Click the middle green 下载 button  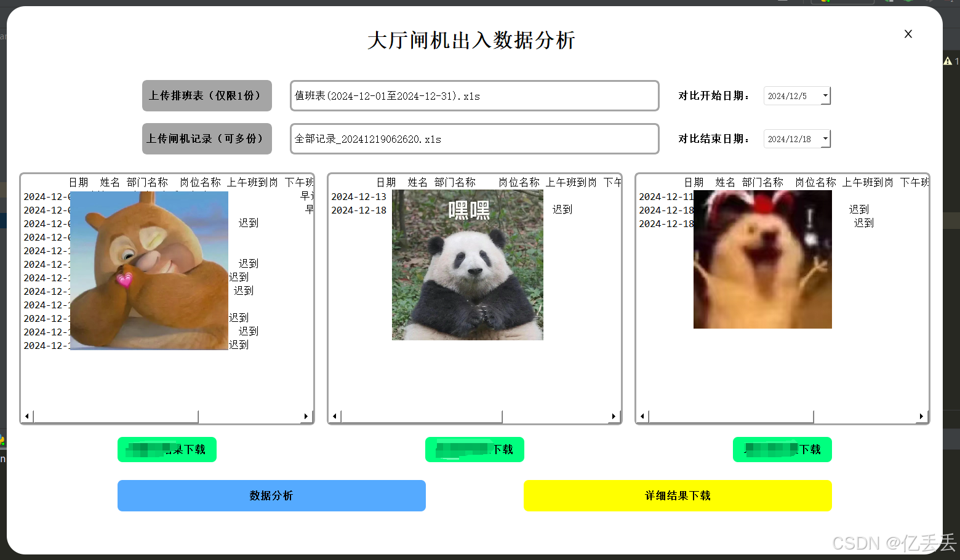click(474, 449)
